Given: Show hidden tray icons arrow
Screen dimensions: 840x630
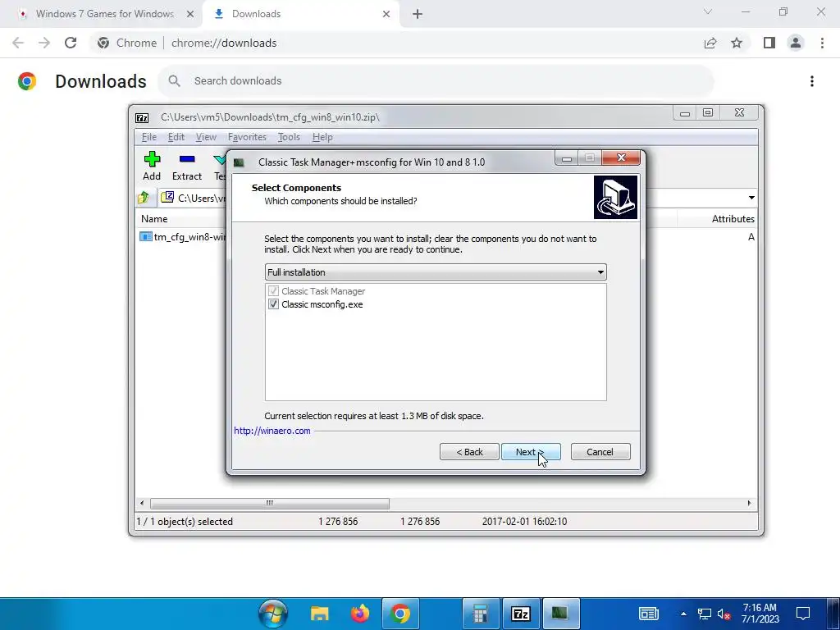Looking at the screenshot, I should (x=683, y=614).
